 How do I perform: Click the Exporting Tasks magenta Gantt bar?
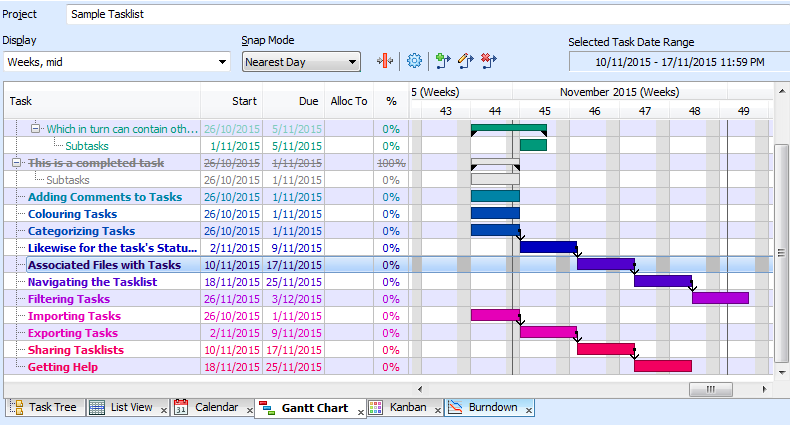[549, 332]
